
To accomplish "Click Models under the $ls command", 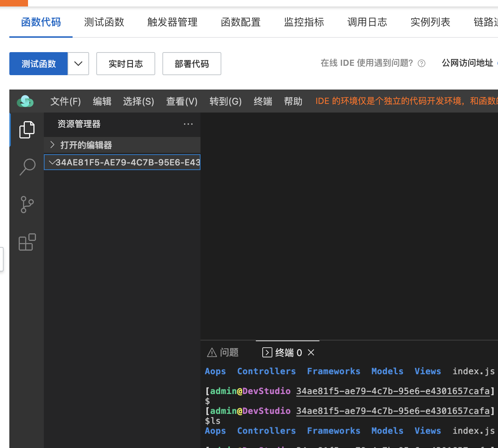I will 387,431.
